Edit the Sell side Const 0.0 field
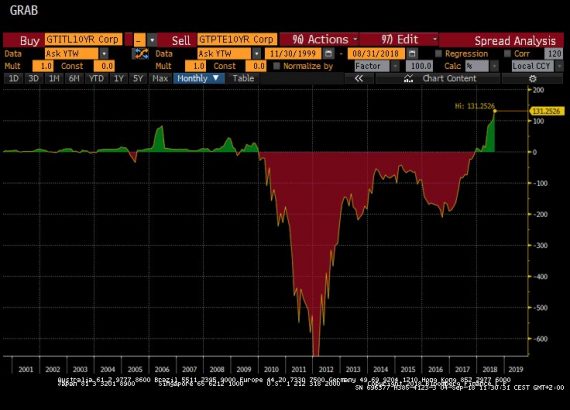 [x=256, y=66]
